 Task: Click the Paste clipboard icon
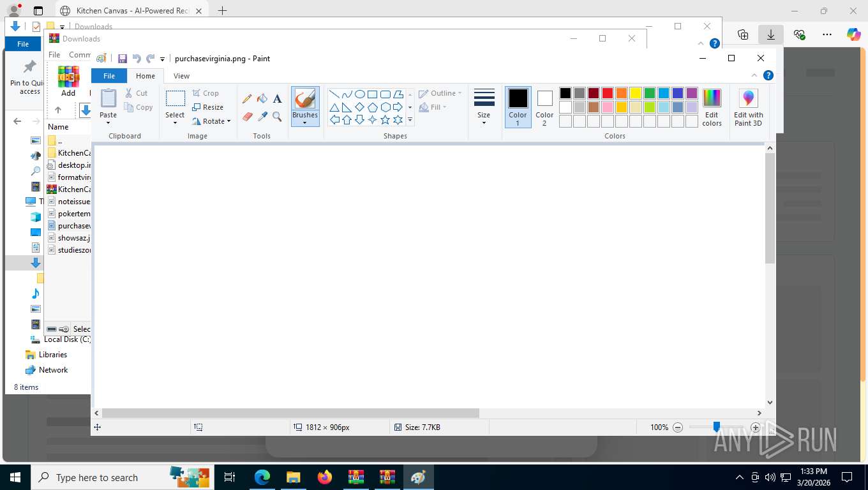pos(108,99)
